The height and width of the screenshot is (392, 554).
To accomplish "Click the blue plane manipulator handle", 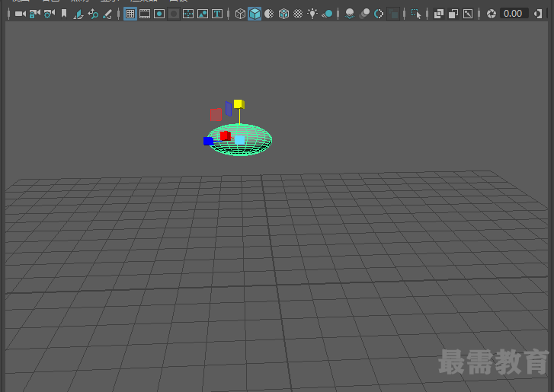I will pos(229,109).
